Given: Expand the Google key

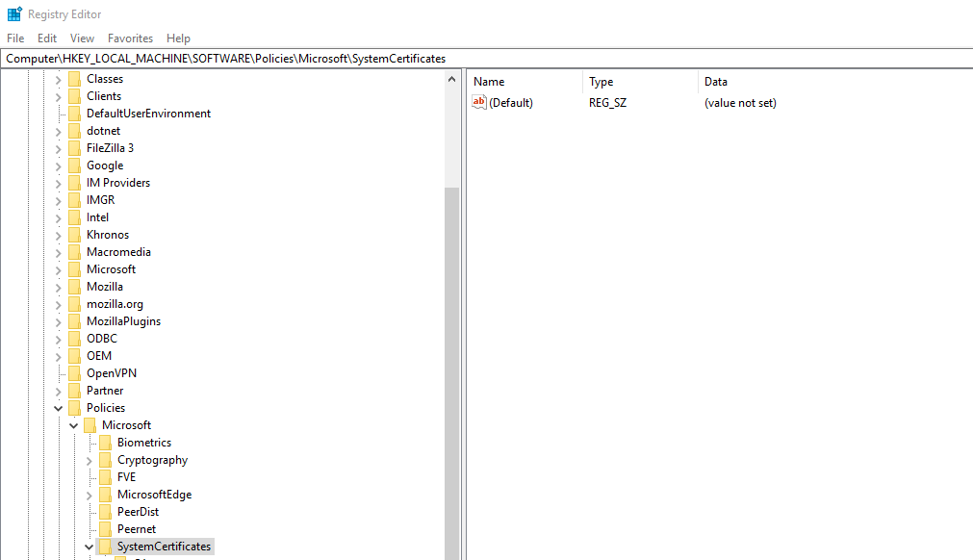Looking at the screenshot, I should [x=59, y=166].
